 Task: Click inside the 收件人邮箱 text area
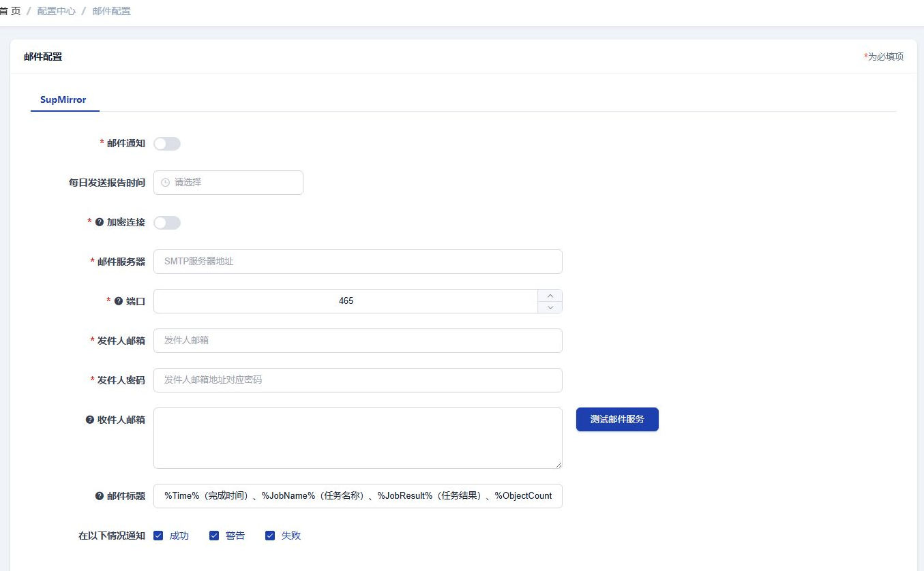(x=358, y=438)
